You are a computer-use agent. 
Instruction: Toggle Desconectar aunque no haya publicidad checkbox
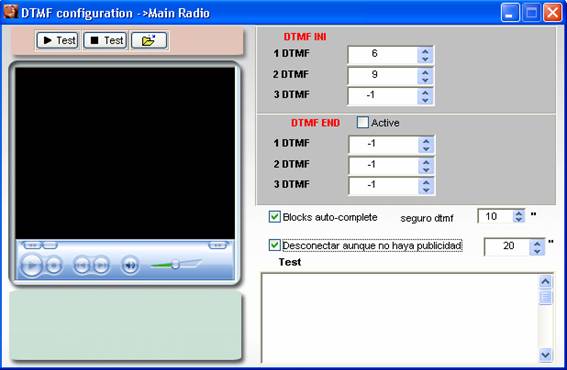[x=274, y=245]
